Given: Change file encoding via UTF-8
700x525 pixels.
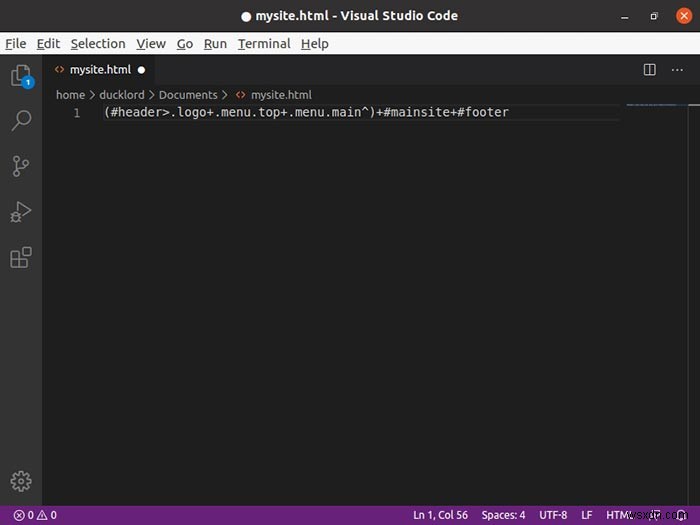Looking at the screenshot, I should [553, 515].
